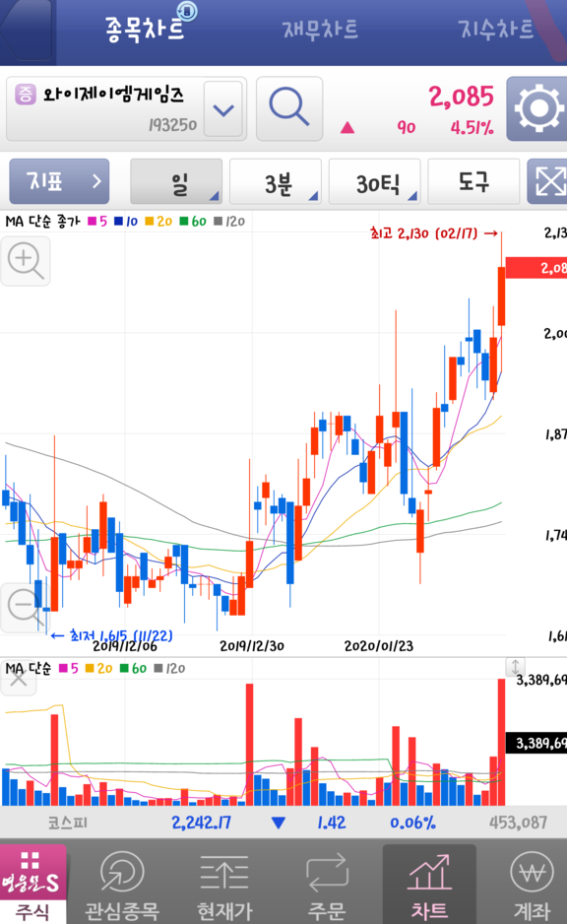
Task: Open the 종목차트 tab
Action: tap(145, 29)
